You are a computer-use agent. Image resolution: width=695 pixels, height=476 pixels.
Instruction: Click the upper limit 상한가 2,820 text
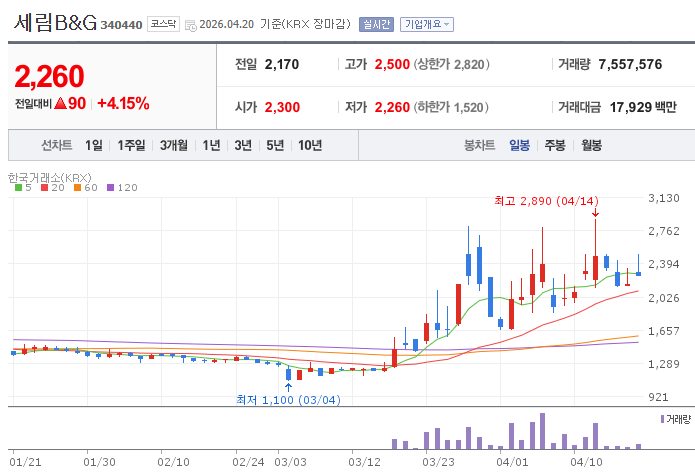point(452,64)
